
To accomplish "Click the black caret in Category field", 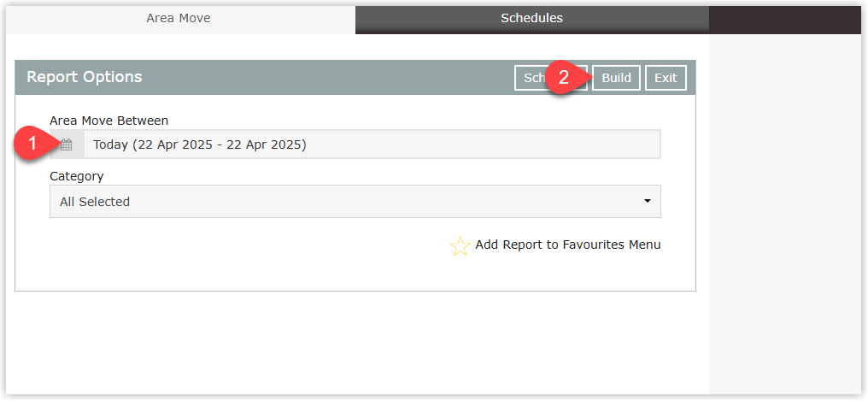I will (647, 202).
